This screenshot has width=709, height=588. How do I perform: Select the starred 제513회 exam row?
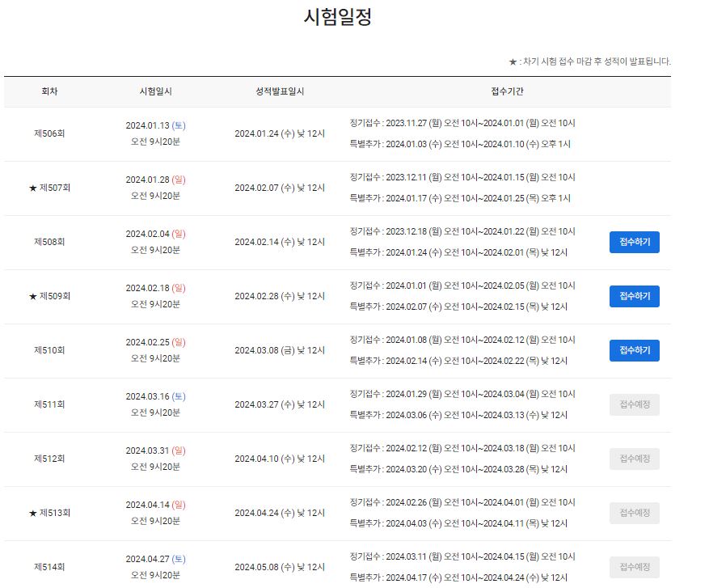(x=53, y=513)
